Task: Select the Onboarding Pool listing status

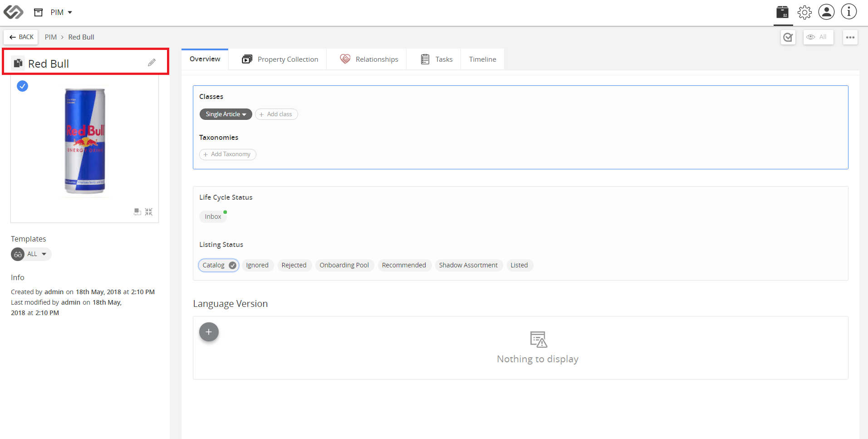Action: (344, 265)
